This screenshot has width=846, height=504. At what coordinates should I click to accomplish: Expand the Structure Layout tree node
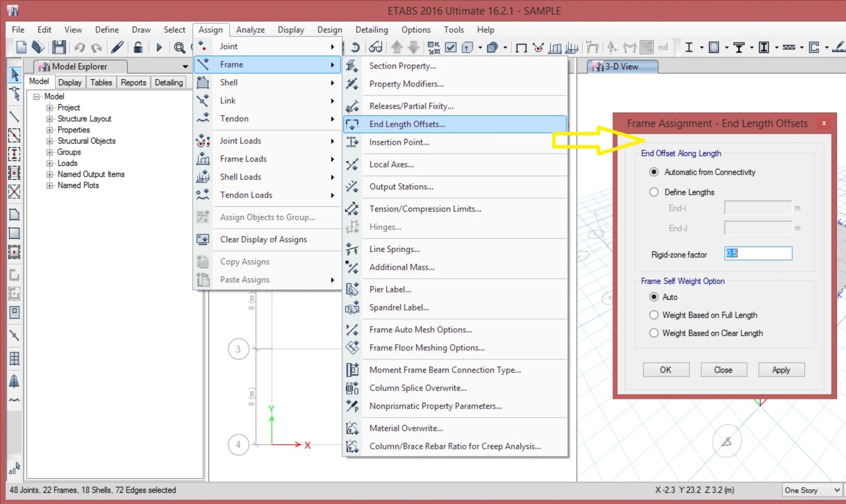point(50,119)
